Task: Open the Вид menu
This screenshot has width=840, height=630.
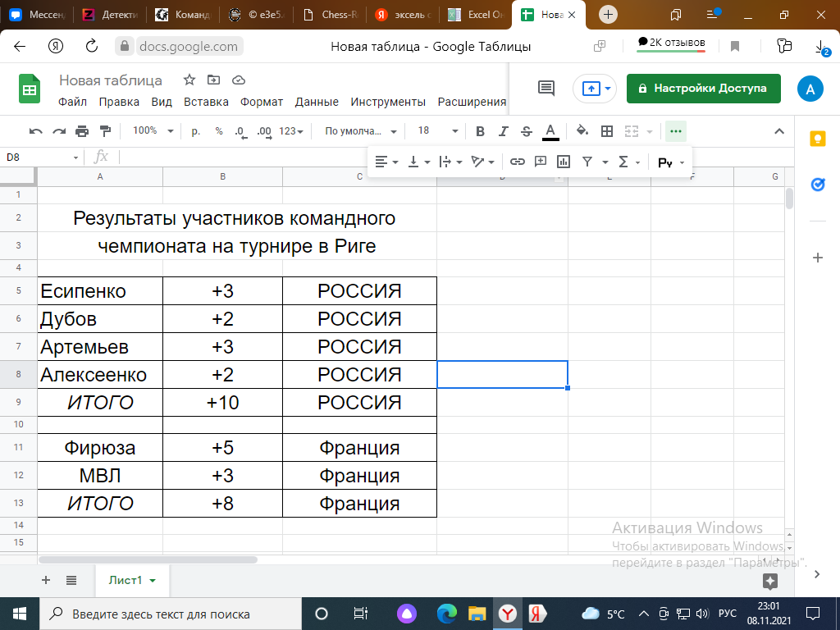Action: (x=162, y=102)
